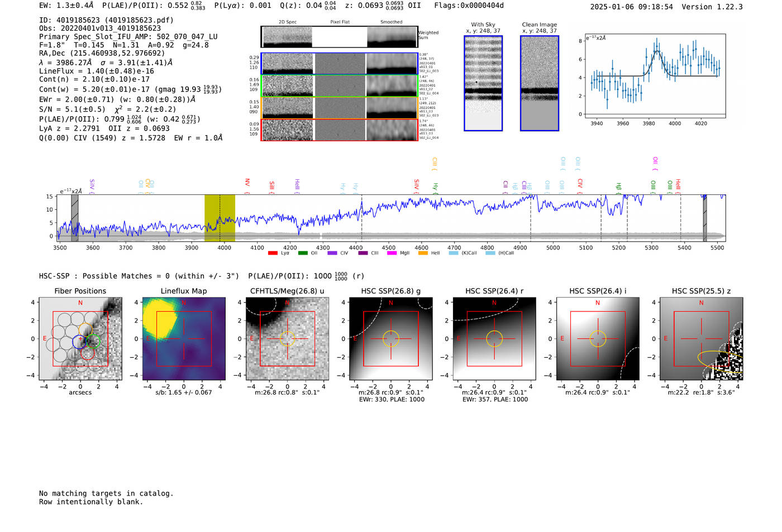Image resolution: width=782 pixels, height=532 pixels.
Task: Click the Pixel Flat column header
Action: (340, 22)
